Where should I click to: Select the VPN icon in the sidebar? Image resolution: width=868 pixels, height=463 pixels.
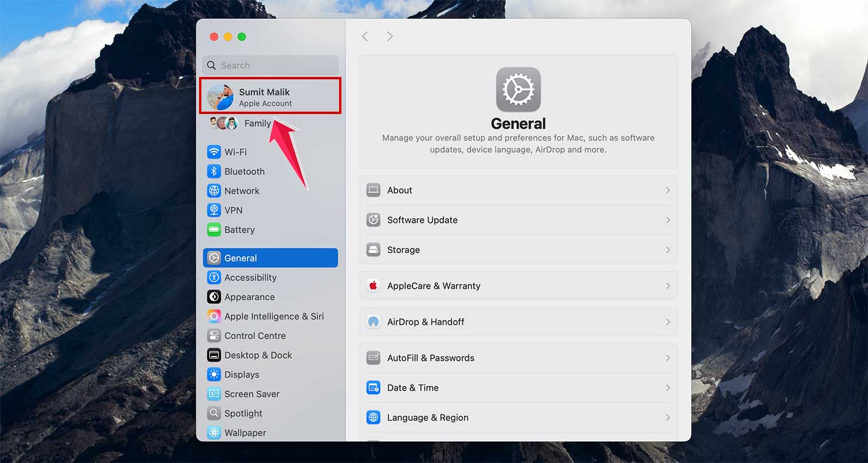coord(214,210)
